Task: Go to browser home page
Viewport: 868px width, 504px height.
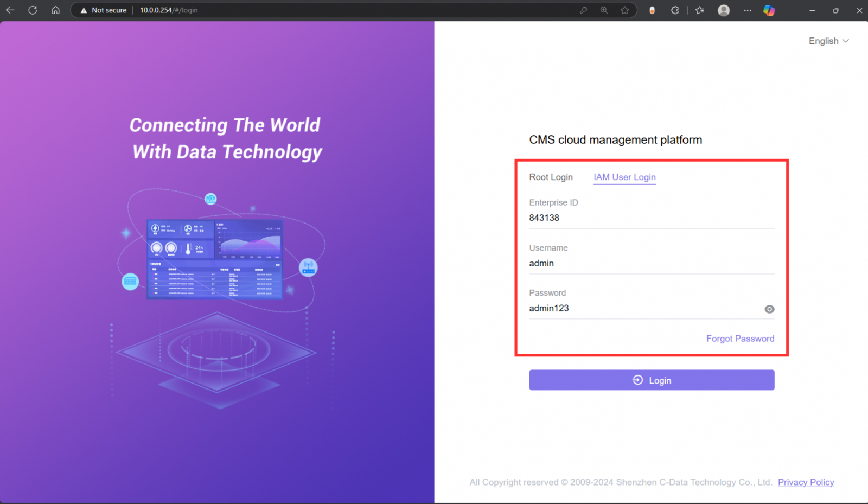Action: click(55, 10)
